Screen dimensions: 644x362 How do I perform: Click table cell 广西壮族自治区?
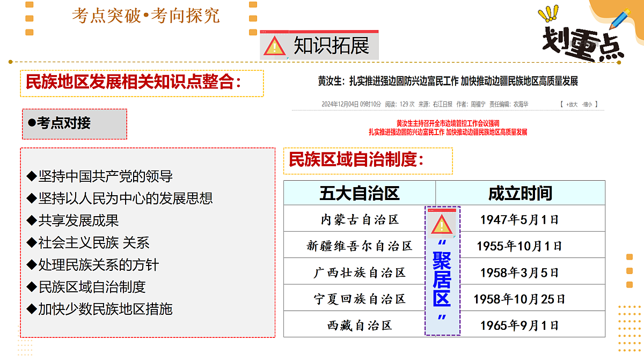coord(360,272)
